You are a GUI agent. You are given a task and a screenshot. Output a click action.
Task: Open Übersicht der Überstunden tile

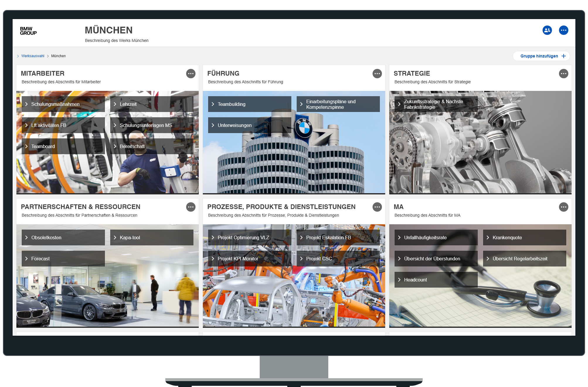[x=436, y=259]
